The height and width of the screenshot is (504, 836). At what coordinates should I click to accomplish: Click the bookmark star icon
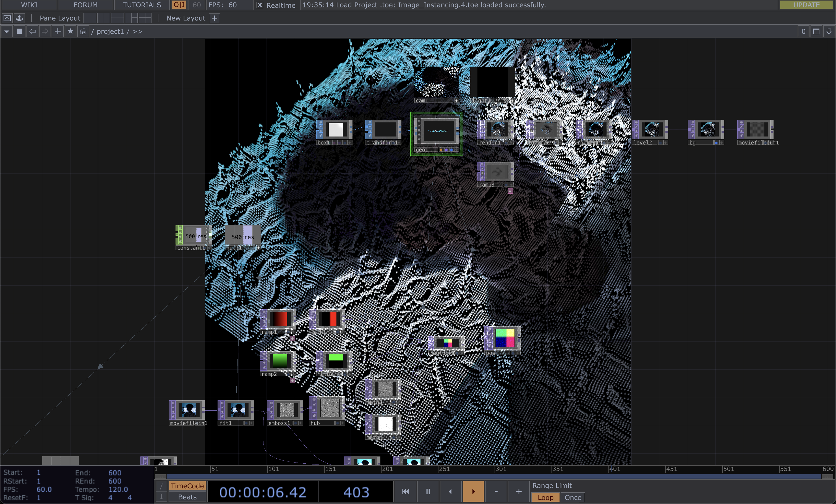[70, 31]
